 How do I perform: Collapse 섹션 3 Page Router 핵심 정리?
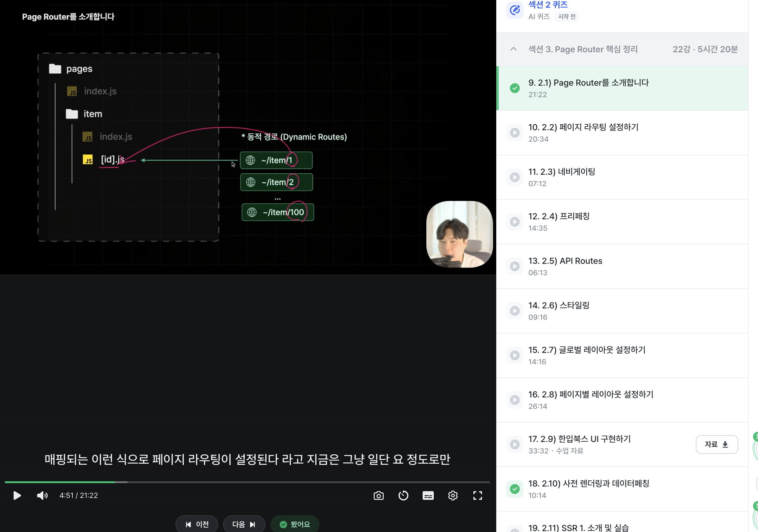(513, 49)
